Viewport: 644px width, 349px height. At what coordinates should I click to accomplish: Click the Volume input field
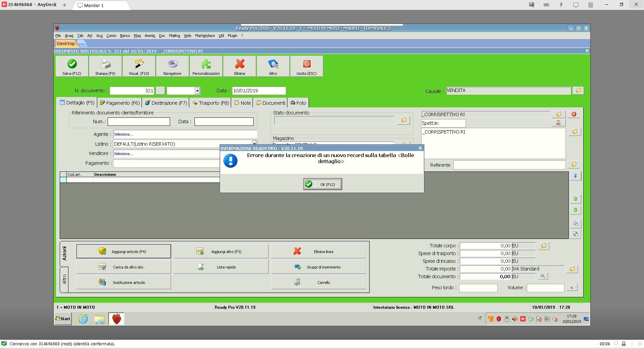[x=545, y=288]
